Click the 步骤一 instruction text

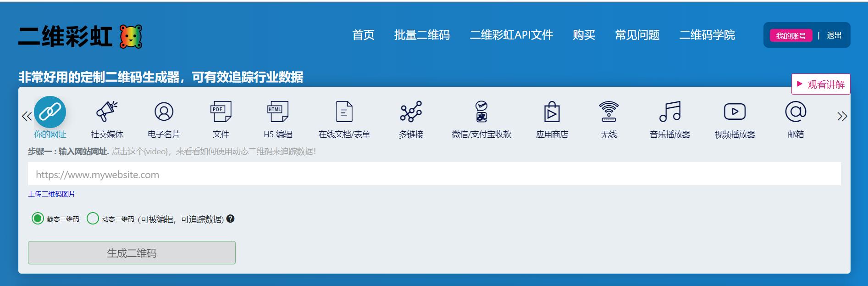68,151
